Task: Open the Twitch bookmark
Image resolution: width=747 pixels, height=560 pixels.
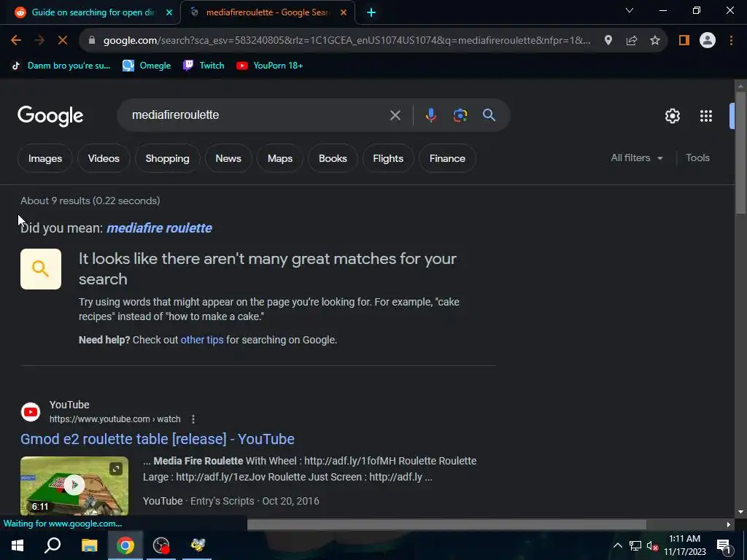Action: pyautogui.click(x=204, y=65)
